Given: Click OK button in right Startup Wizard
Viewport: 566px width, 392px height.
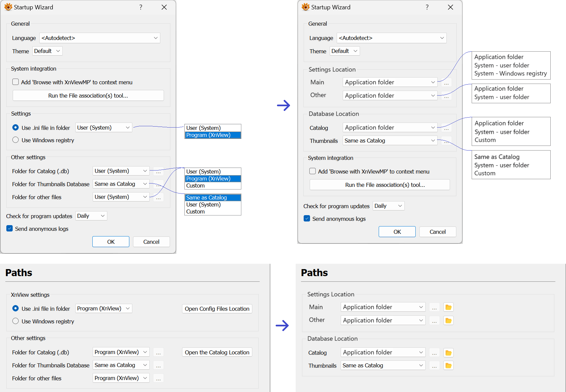Looking at the screenshot, I should click(x=397, y=232).
